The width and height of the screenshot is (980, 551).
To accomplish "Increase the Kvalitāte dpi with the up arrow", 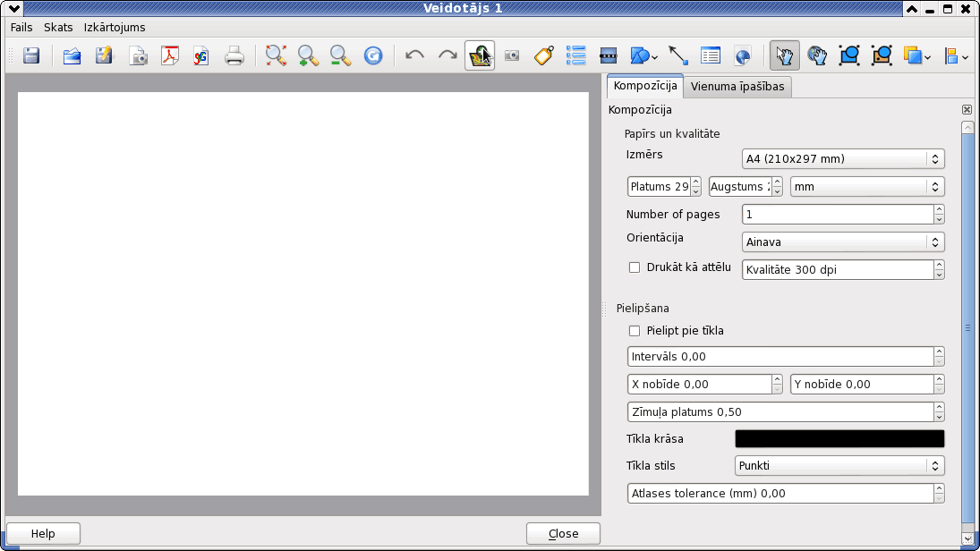I will pyautogui.click(x=939, y=265).
